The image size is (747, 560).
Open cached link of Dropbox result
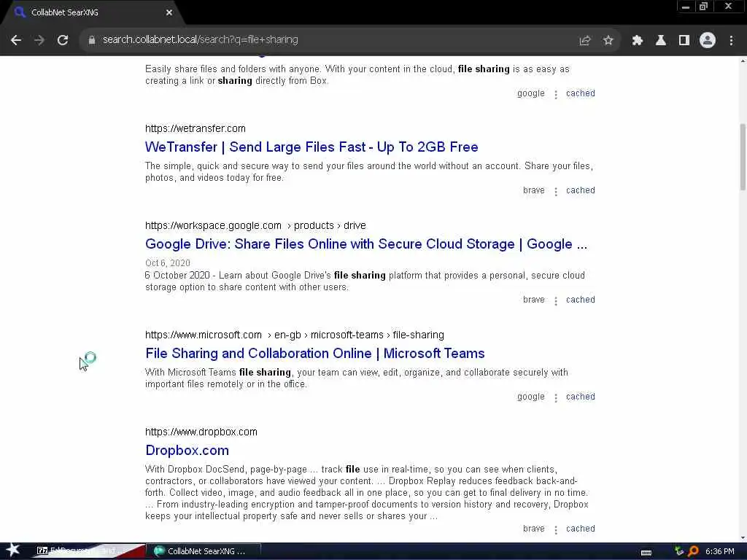pyautogui.click(x=580, y=529)
